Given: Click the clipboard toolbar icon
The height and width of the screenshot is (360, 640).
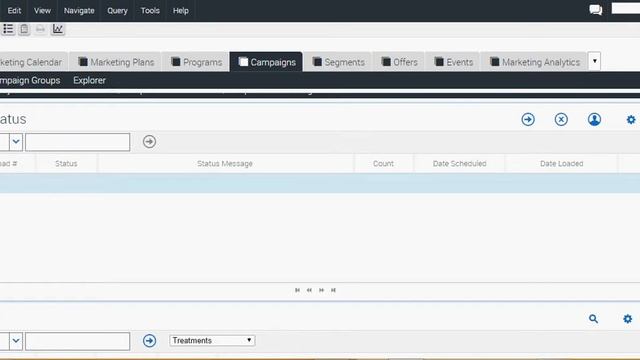Looking at the screenshot, I should pyautogui.click(x=24, y=29).
